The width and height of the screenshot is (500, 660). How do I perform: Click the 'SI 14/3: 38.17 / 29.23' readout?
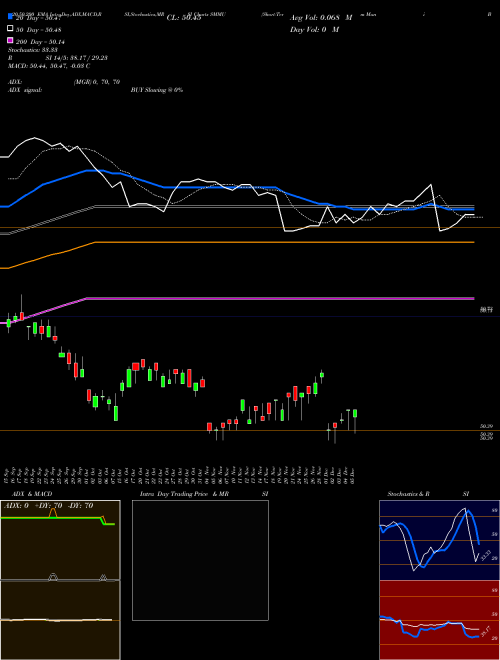(x=76, y=58)
